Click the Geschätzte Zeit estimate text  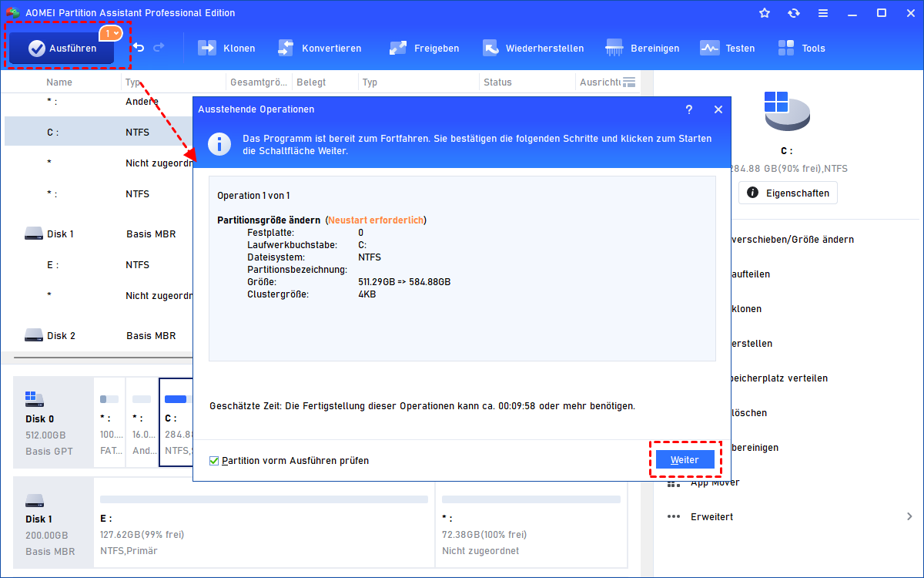click(422, 405)
